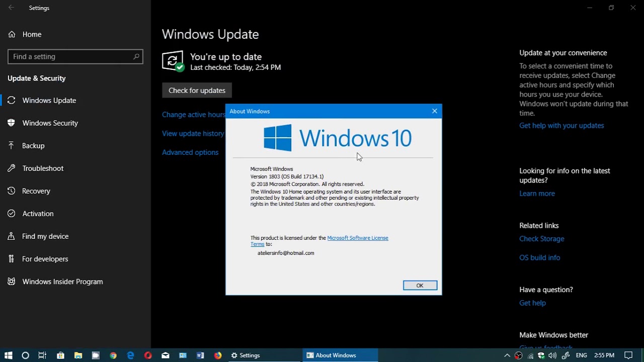Click the Update & Security heading
The image size is (644, 362).
[37, 78]
